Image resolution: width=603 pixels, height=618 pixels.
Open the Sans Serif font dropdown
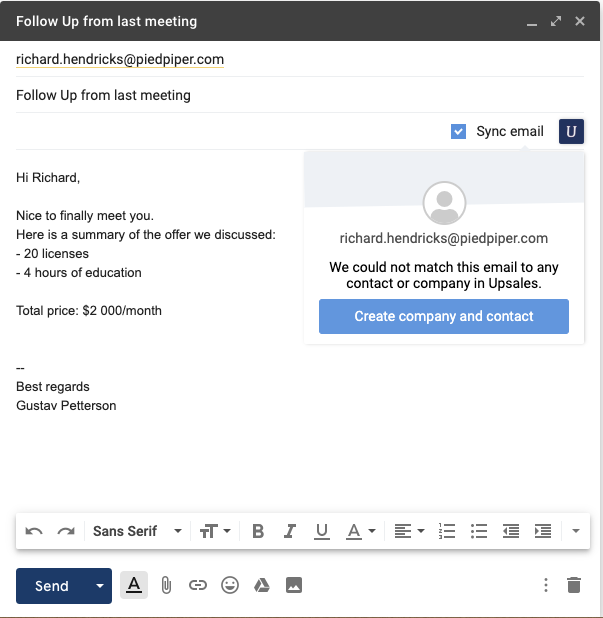(x=137, y=531)
